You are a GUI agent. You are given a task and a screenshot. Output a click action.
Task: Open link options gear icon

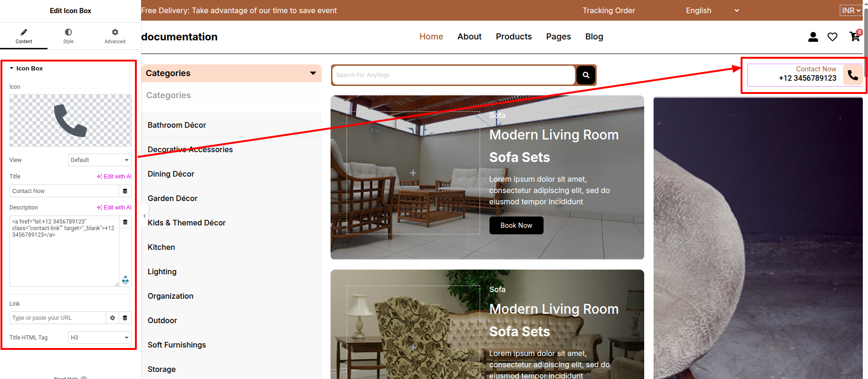(112, 318)
